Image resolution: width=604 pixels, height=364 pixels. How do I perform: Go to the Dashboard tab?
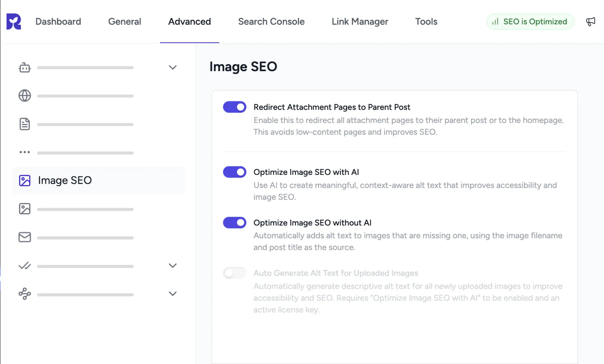[x=58, y=22]
